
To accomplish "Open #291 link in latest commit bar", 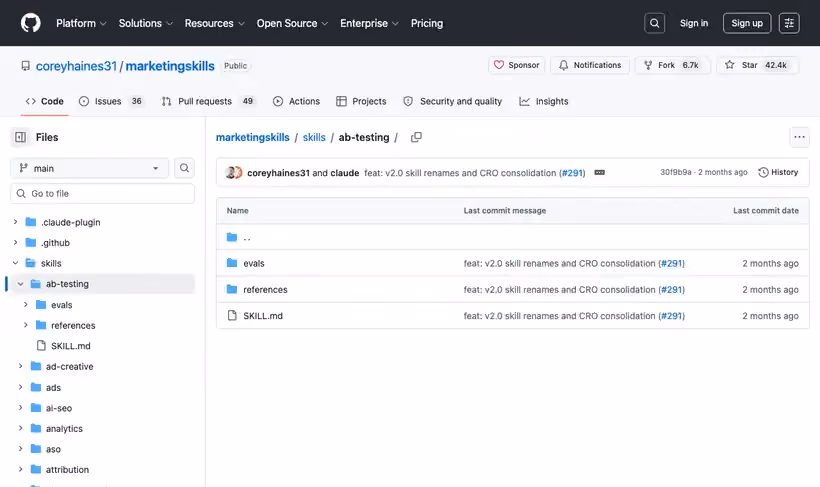I will 572,173.
